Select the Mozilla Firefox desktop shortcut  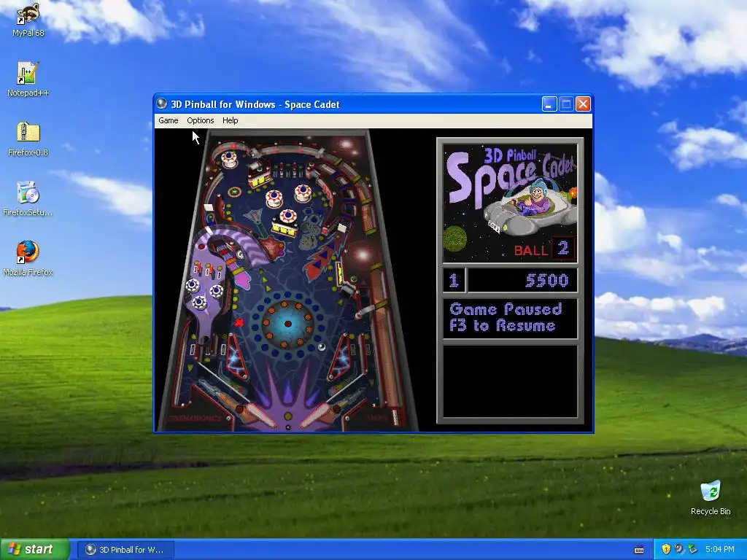coord(28,259)
